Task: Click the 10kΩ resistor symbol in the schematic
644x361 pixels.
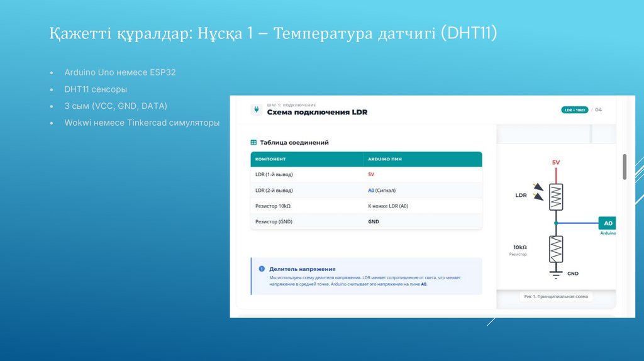Action: 556,249
